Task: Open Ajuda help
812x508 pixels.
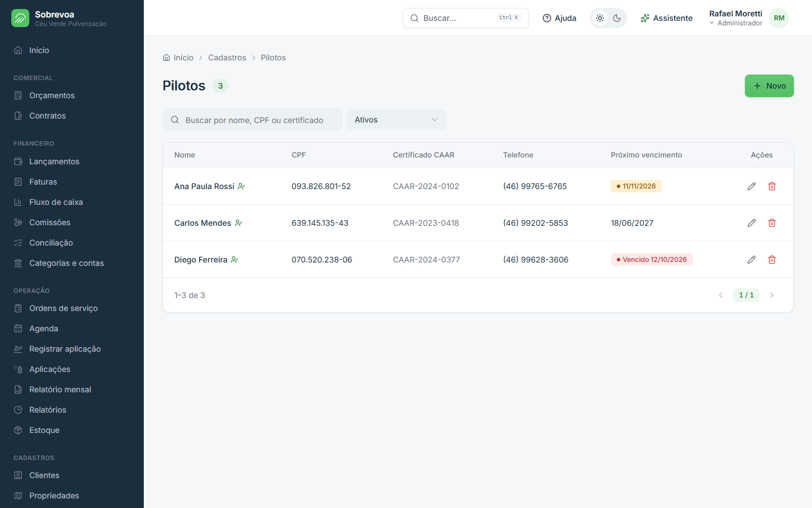Action: (559, 18)
